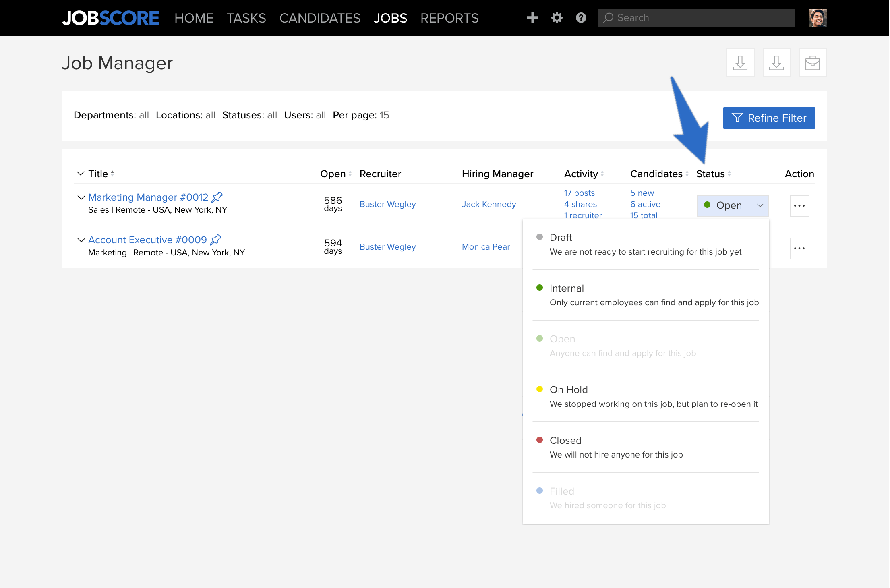Open the help question mark icon

(x=581, y=18)
